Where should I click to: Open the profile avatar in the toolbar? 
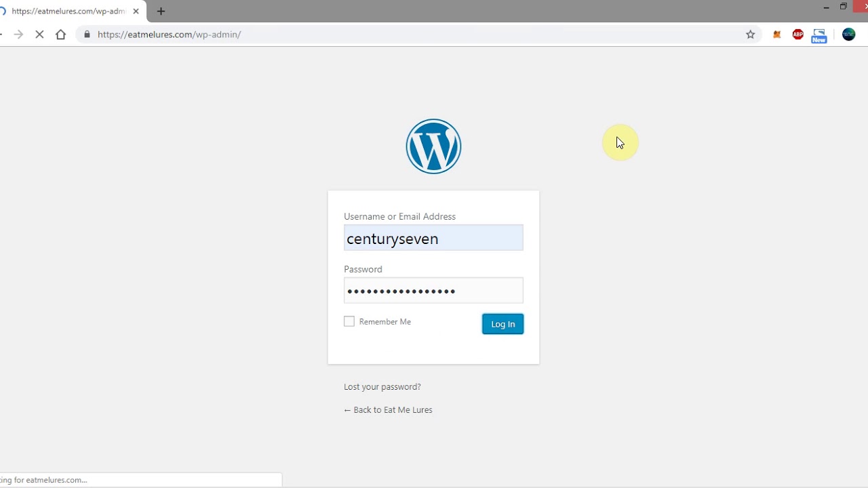[x=849, y=35]
